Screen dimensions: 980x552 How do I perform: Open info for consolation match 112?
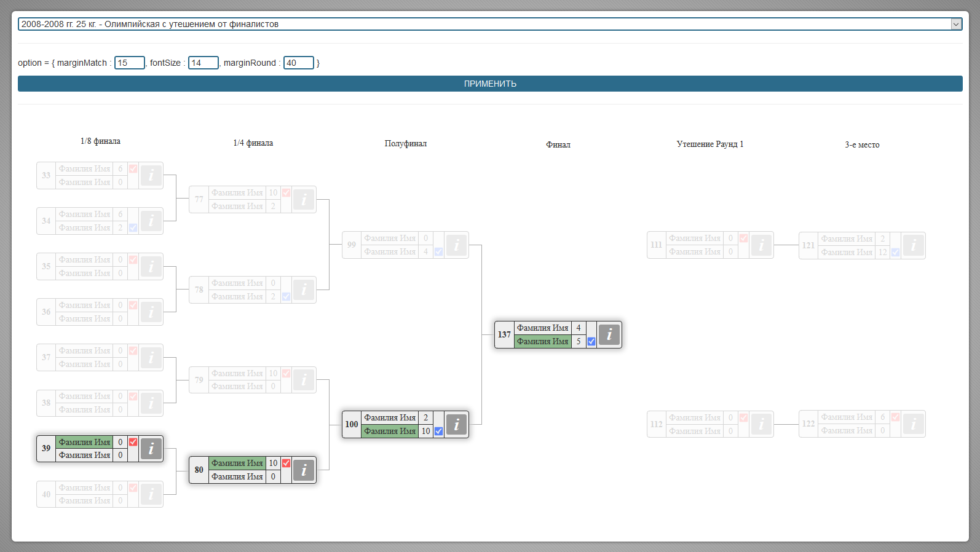pos(761,424)
